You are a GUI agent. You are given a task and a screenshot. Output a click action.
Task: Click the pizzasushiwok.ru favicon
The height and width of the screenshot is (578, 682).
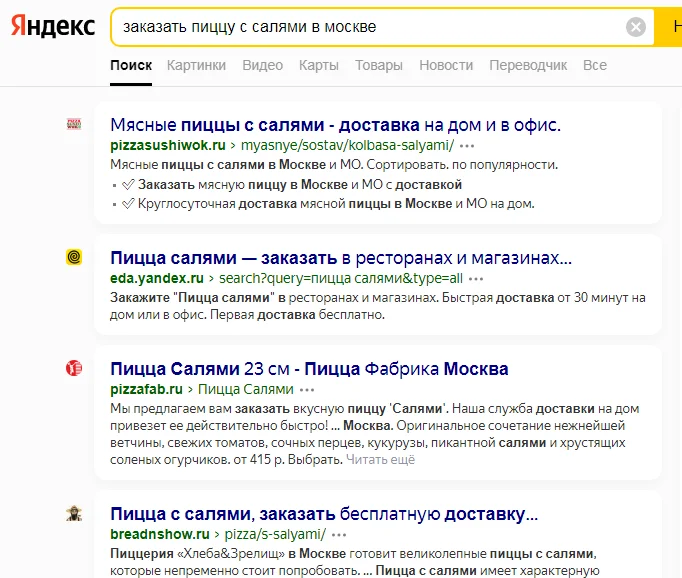(74, 124)
